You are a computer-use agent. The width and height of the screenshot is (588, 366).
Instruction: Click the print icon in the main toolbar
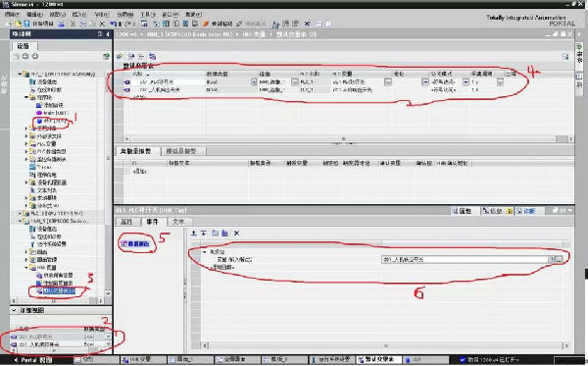click(62, 24)
